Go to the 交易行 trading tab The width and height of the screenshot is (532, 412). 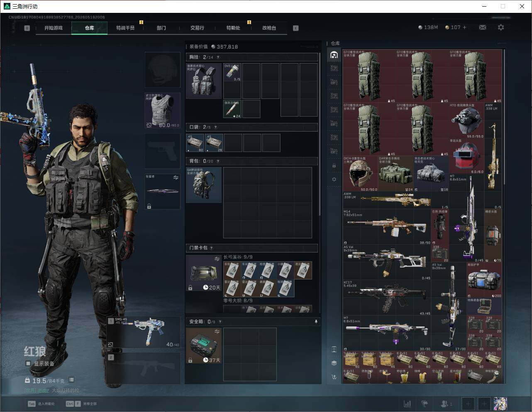[x=197, y=28]
